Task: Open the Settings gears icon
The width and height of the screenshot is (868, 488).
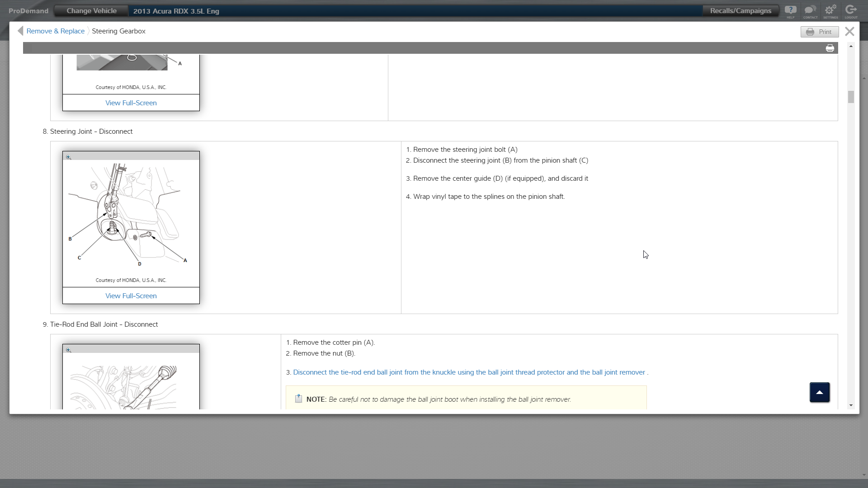Action: pyautogui.click(x=830, y=10)
